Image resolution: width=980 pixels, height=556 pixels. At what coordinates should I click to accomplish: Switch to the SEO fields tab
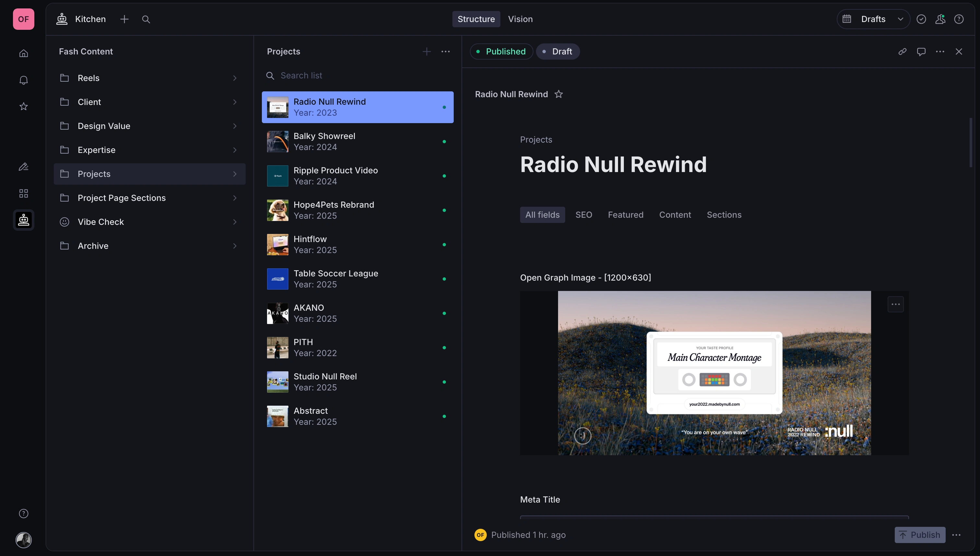point(584,214)
